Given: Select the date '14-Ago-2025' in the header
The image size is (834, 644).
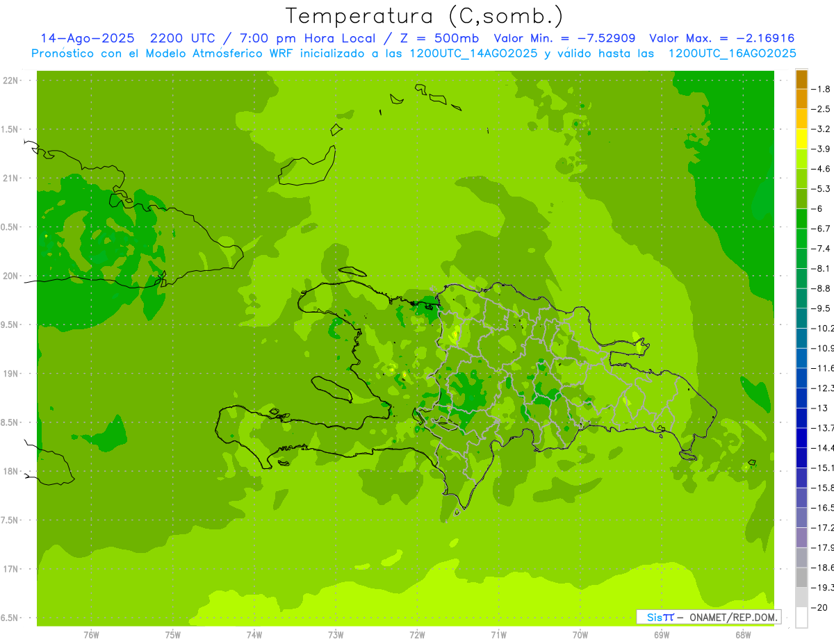Looking at the screenshot, I should [x=88, y=38].
